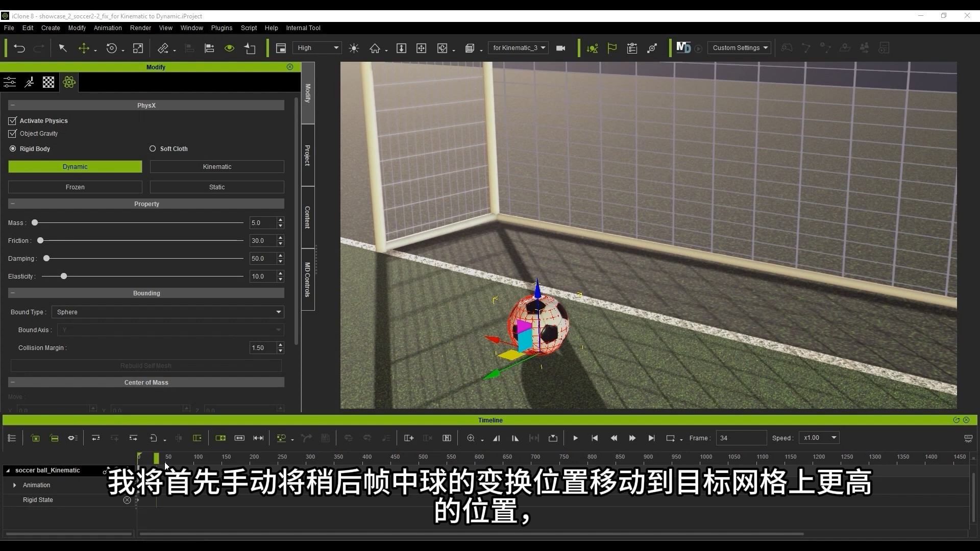Viewport: 980px width, 551px height.
Task: Click the Home camera view icon
Action: point(375,48)
